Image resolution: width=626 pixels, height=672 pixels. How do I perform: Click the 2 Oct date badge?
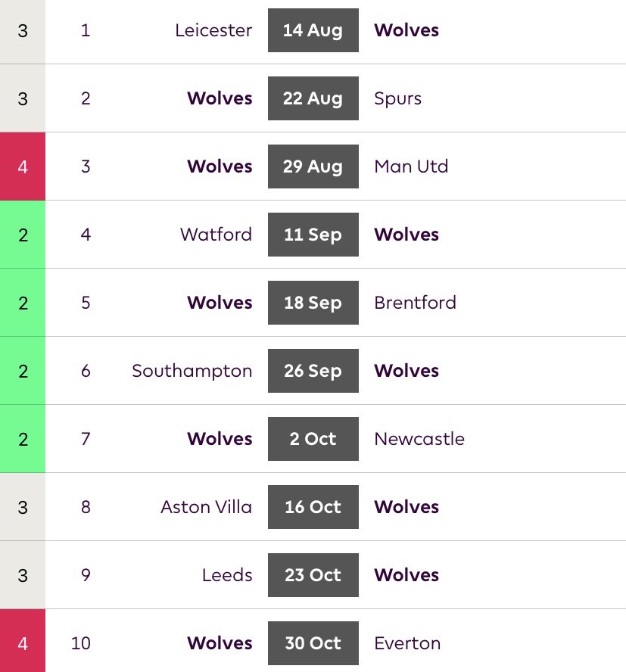pos(313,439)
